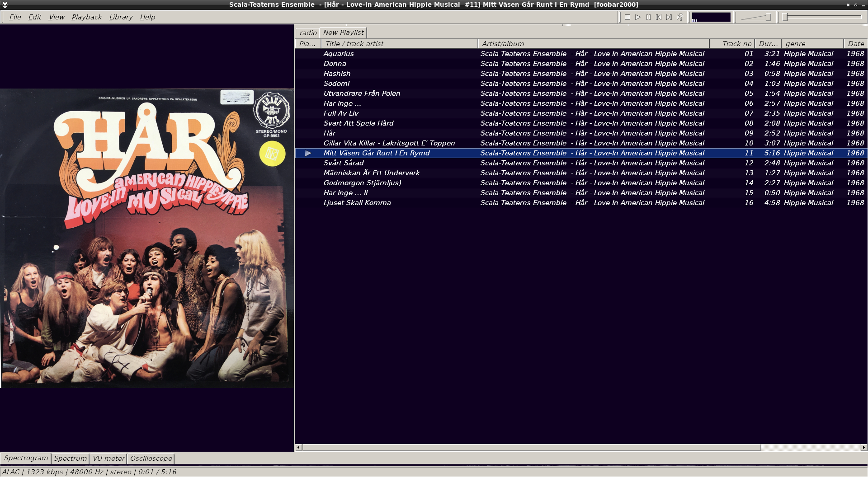
Task: Sort by the Title / track artist column
Action: tap(400, 44)
